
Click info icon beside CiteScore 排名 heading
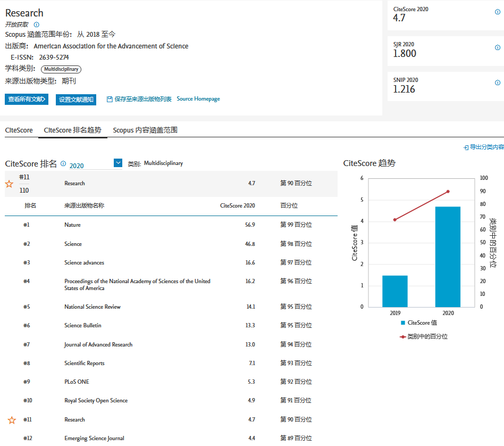coord(63,163)
